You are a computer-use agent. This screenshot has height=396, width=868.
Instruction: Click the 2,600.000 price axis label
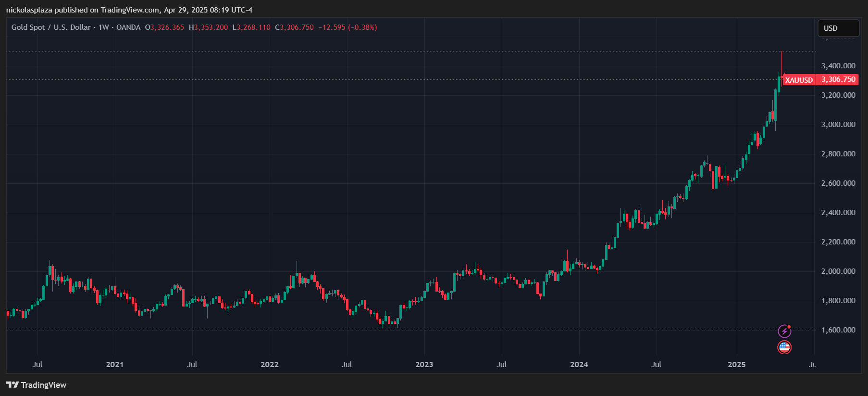click(x=838, y=183)
